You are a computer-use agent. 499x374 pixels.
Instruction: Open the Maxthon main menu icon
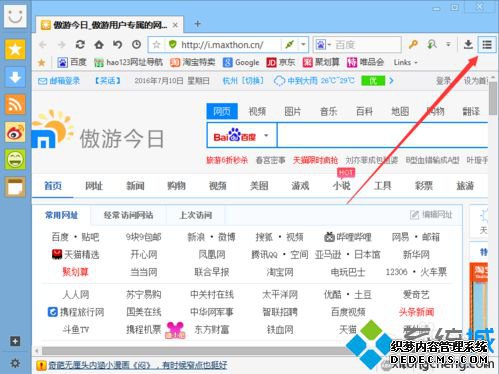(487, 44)
